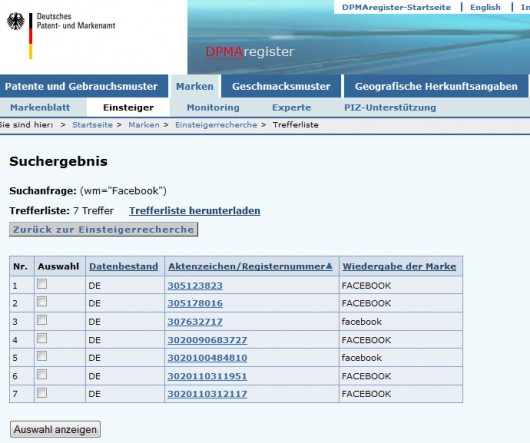Check the box for row 7
530x443 pixels.
click(x=42, y=393)
